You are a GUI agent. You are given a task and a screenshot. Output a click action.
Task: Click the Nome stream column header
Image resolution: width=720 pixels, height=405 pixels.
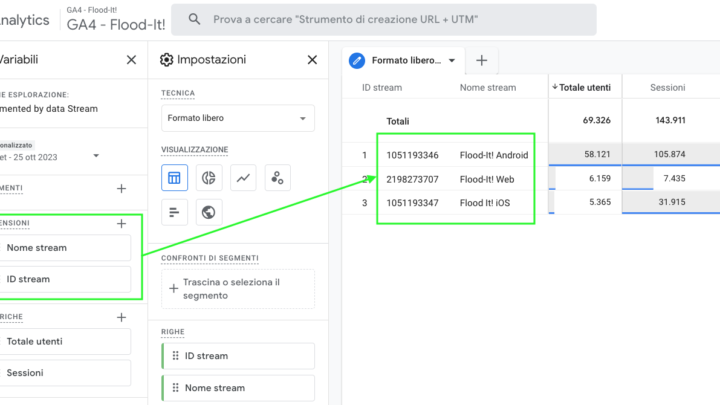pyautogui.click(x=488, y=87)
